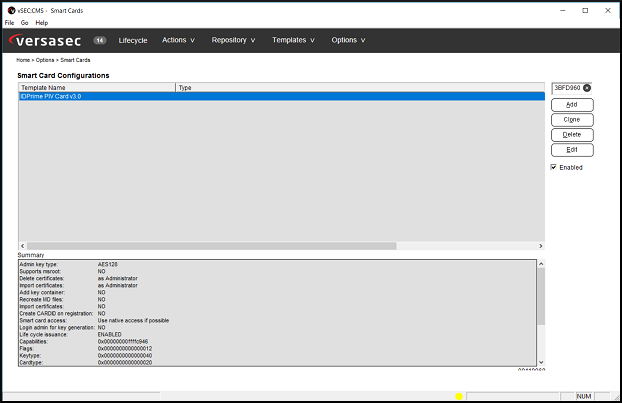Click 'Use native access if possible' text
The image size is (622, 403).
click(x=133, y=320)
